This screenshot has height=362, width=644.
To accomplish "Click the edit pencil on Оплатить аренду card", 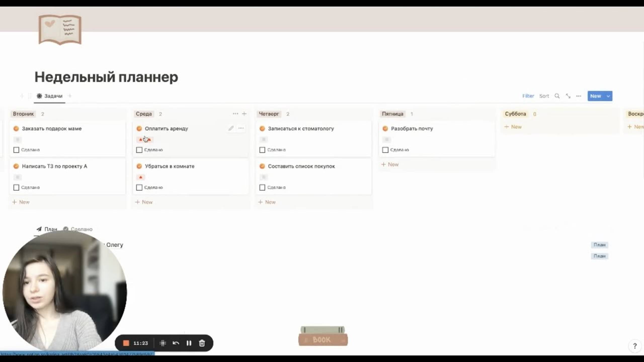I will coord(231,128).
